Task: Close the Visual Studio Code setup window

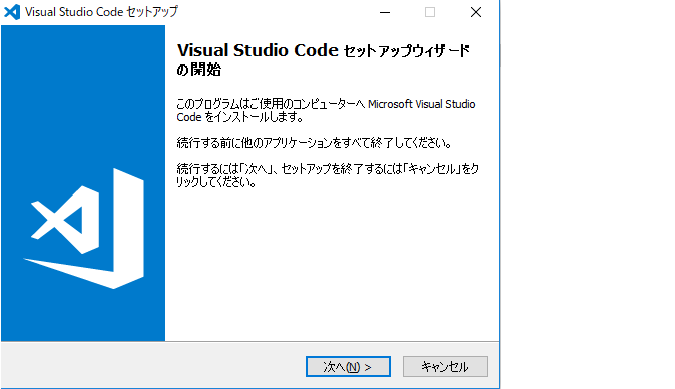Action: pos(476,12)
